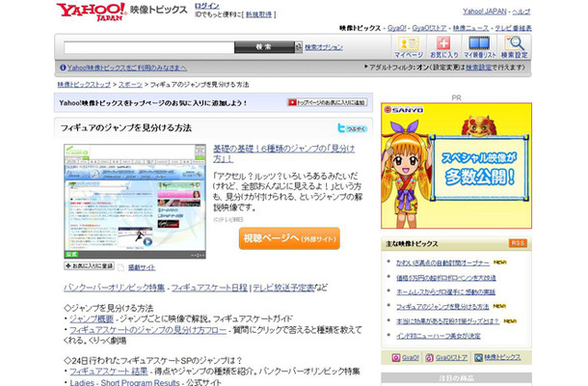Click the page icon beside 掲載サイト
The image size is (588, 386).
pyautogui.click(x=120, y=267)
